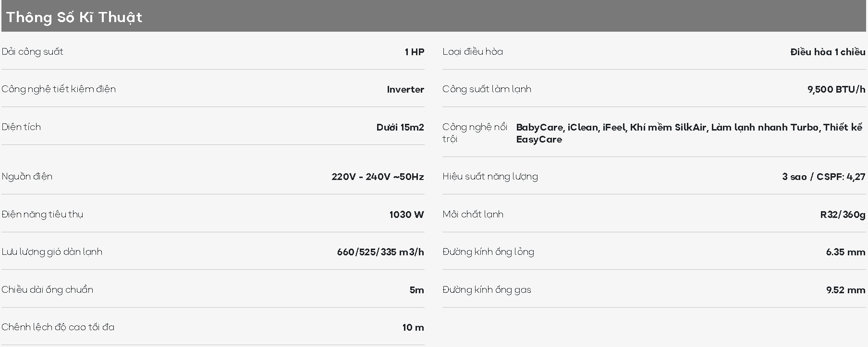Click the "3 sao / CSPF: 4,27" value
Viewport: 868px width, 347px height.
[x=823, y=177]
